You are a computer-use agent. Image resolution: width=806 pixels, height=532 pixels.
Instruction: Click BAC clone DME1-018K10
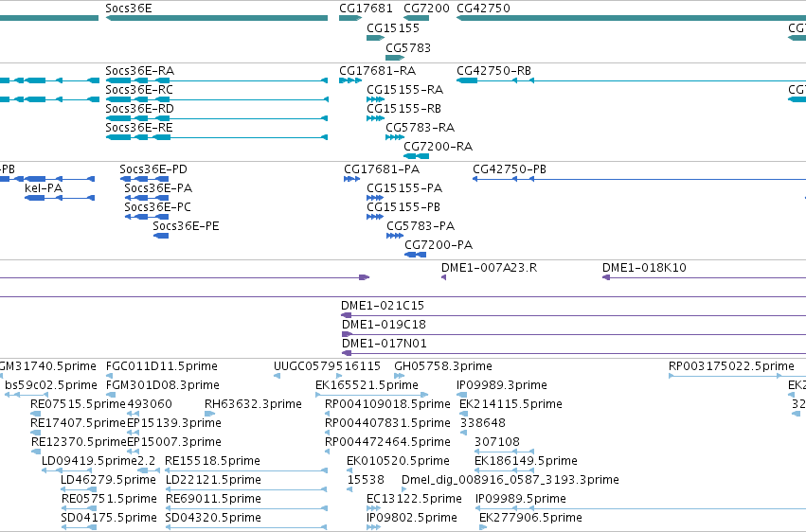pos(704,277)
